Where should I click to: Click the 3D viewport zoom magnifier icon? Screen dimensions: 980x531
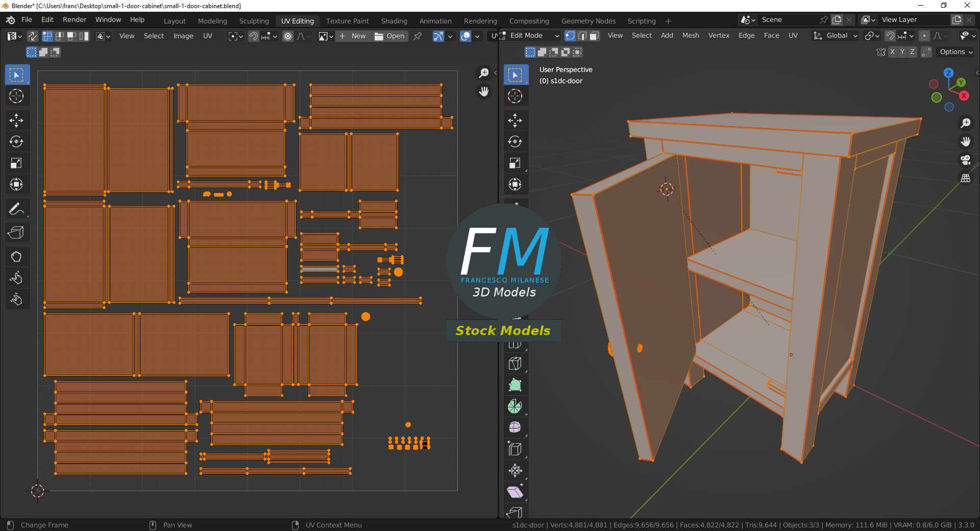(965, 123)
